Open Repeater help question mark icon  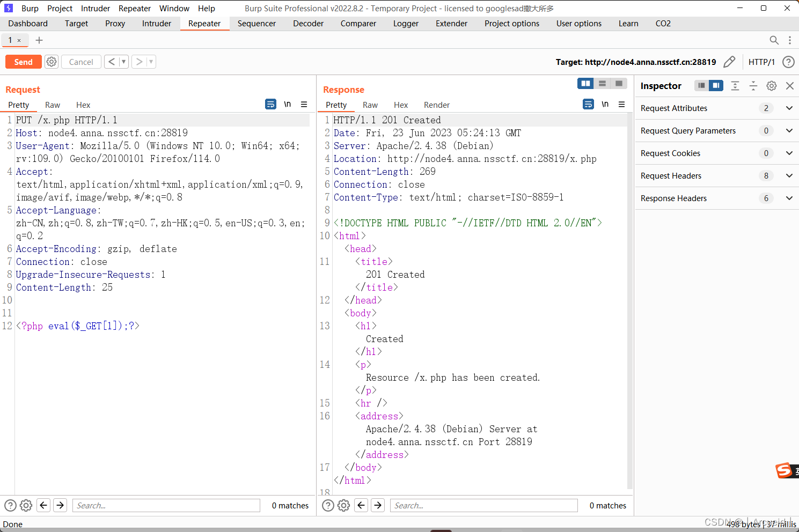(x=788, y=62)
